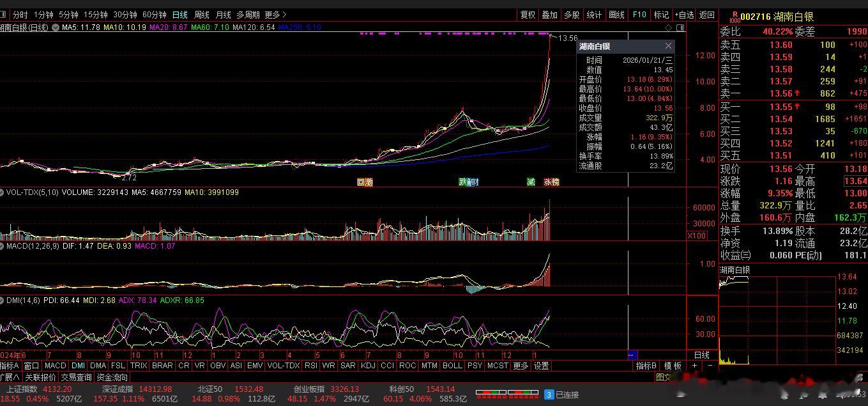Viewport: 868px width, 406px height.
Task: Click the 回溯 marker on the chart
Action: tap(365, 182)
